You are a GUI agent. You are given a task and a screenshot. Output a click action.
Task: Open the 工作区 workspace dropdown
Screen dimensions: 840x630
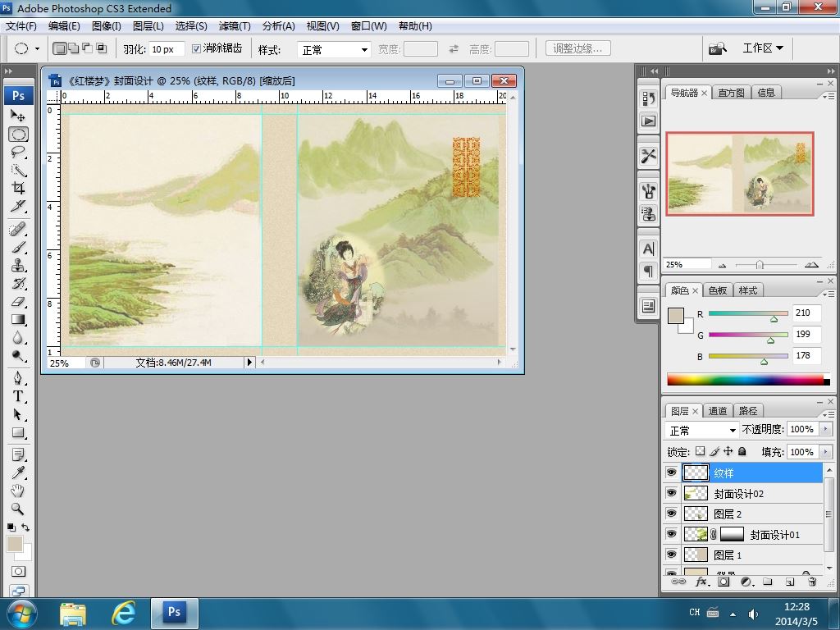[763, 48]
